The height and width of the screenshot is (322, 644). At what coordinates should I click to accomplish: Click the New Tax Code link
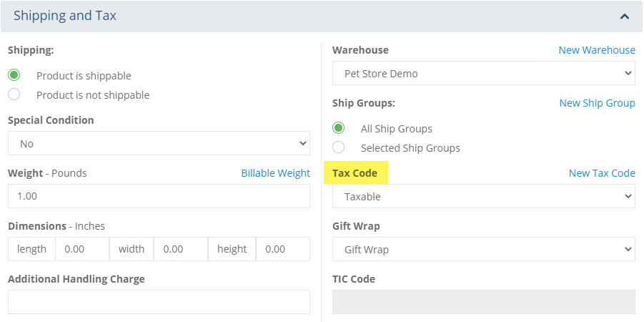pos(601,173)
